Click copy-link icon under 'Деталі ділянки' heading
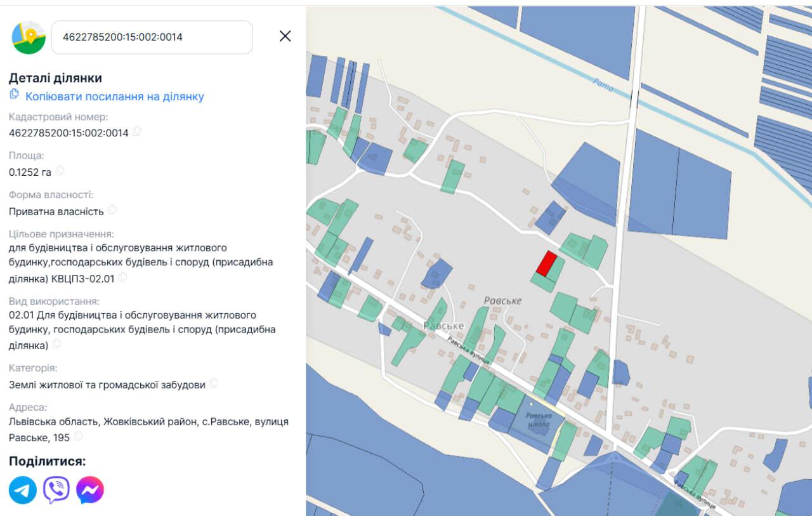The image size is (812, 516). click(15, 95)
